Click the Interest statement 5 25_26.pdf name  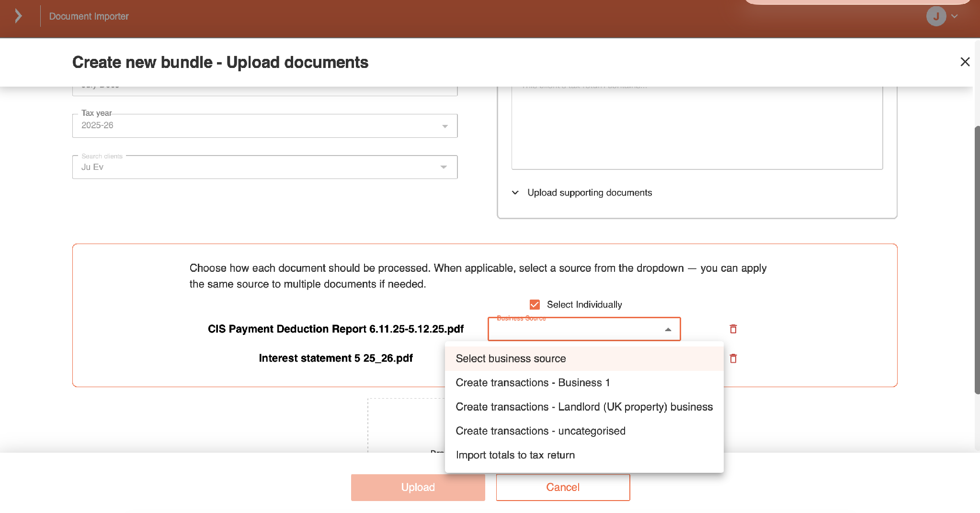click(x=335, y=358)
